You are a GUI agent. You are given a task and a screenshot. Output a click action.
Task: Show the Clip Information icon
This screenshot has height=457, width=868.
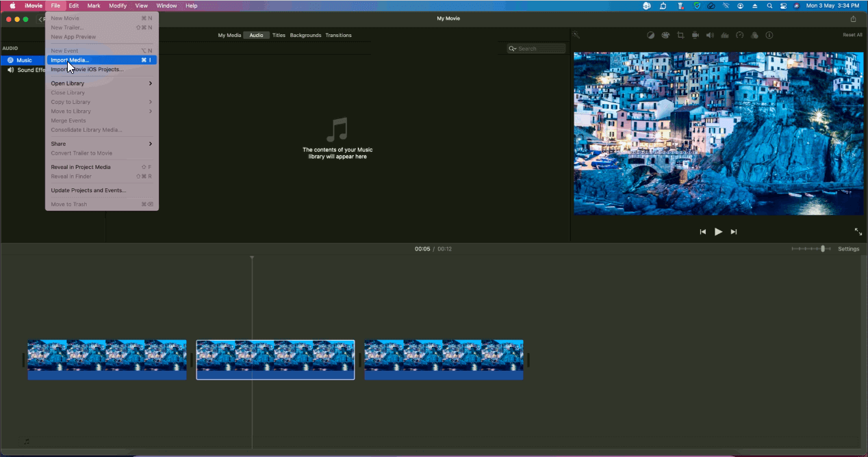tap(769, 35)
